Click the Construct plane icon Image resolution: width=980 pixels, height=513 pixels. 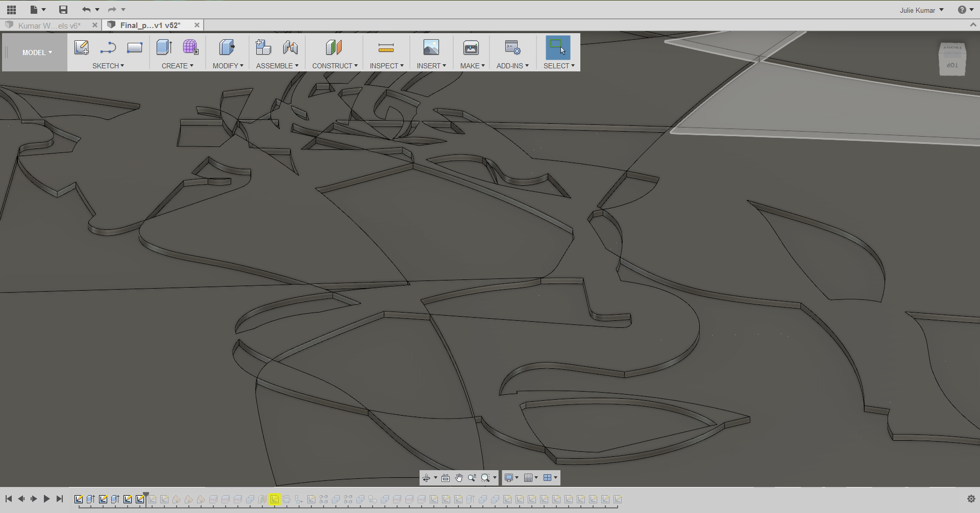tap(334, 47)
